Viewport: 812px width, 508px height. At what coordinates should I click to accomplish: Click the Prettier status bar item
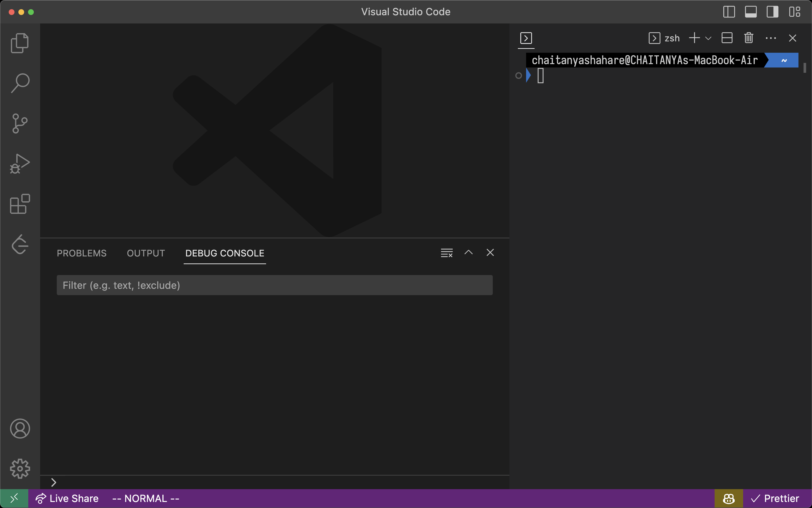click(775, 499)
